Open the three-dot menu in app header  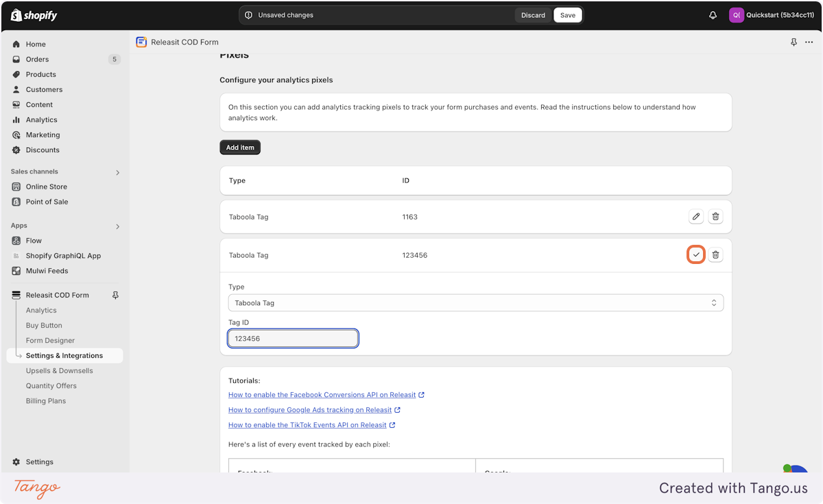pyautogui.click(x=809, y=43)
